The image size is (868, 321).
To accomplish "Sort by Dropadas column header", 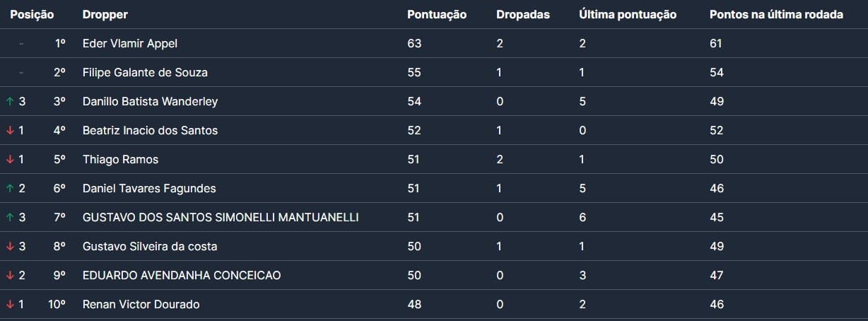I will (522, 15).
